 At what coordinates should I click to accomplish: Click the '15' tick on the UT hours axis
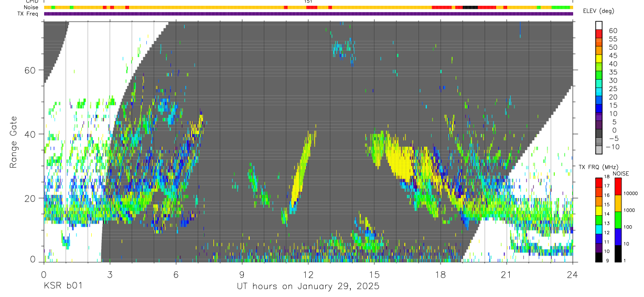[374, 274]
